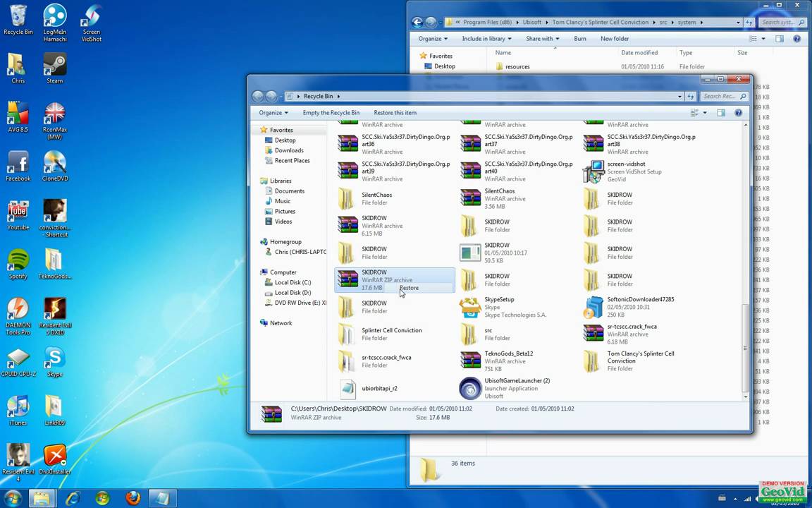Click New folder in system window

click(615, 39)
